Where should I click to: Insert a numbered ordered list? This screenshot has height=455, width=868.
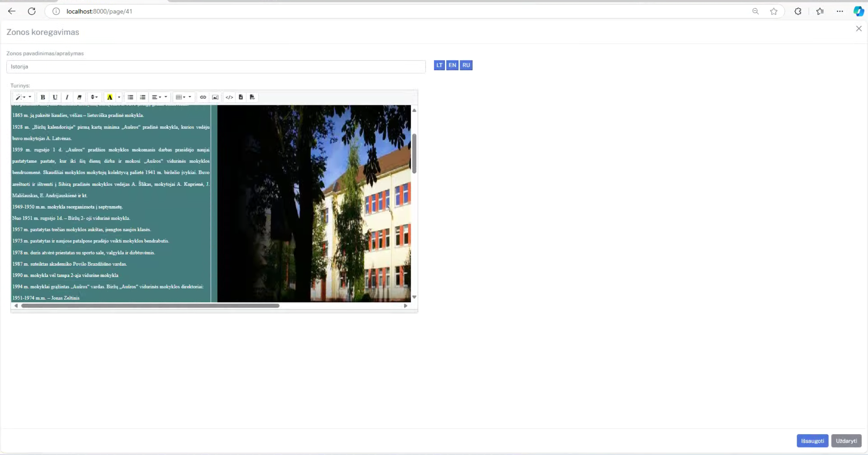point(143,97)
